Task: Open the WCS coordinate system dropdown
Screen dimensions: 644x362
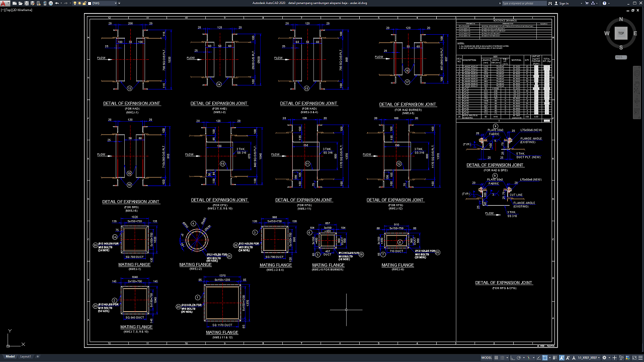Action: (x=621, y=57)
